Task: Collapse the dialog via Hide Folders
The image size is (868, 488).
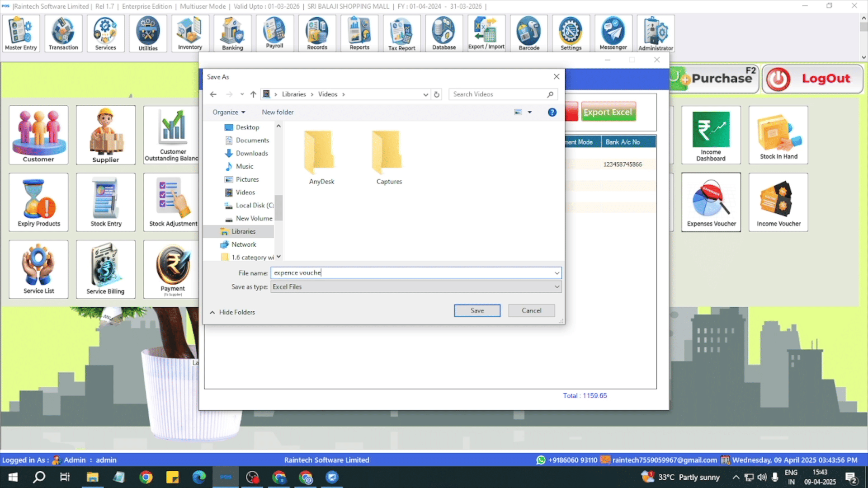Action: [x=232, y=312]
